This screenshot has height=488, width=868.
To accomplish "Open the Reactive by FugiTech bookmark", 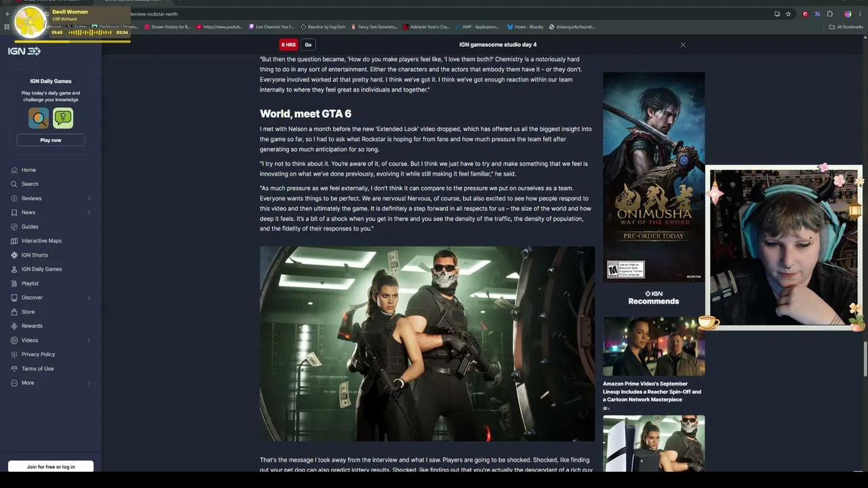I will [323, 27].
